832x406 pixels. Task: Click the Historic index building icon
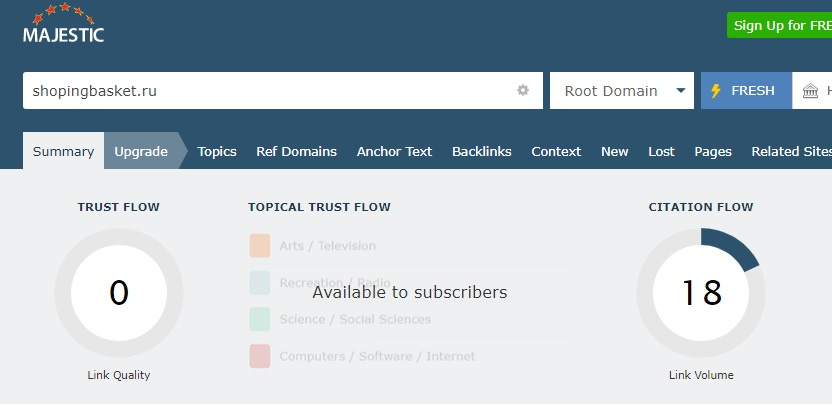[810, 91]
